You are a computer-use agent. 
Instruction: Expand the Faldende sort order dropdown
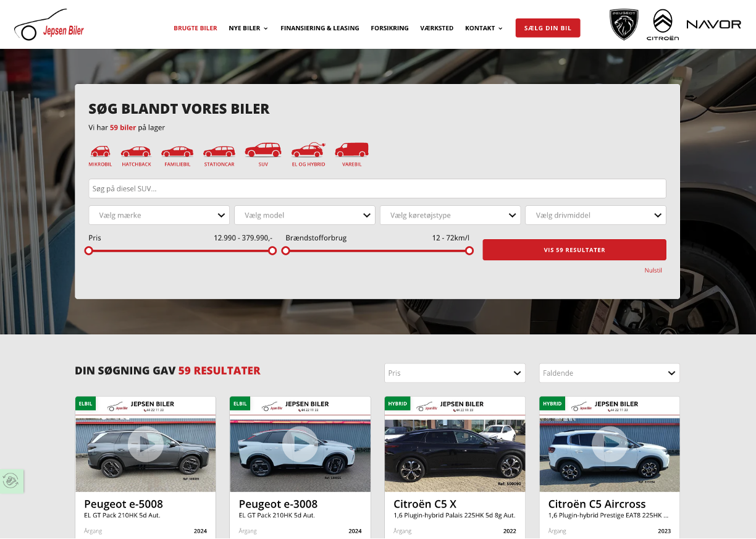tap(609, 373)
